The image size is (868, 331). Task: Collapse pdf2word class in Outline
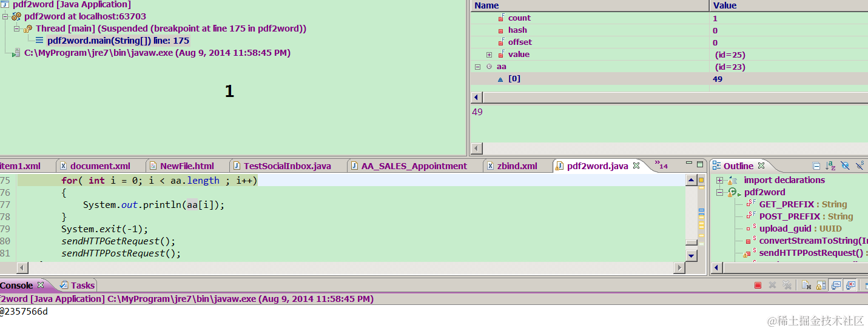pyautogui.click(x=719, y=192)
